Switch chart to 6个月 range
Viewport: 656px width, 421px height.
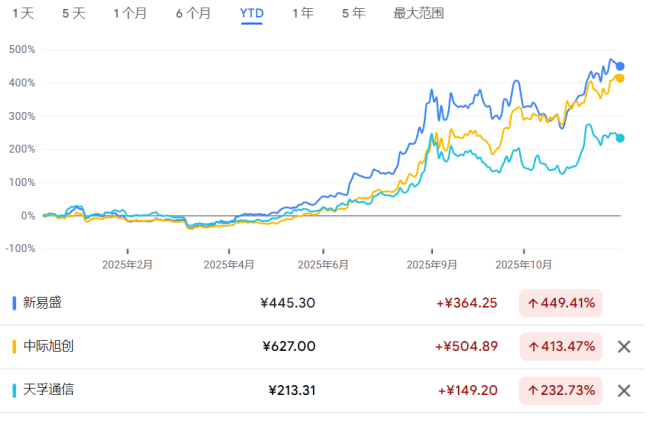(192, 14)
